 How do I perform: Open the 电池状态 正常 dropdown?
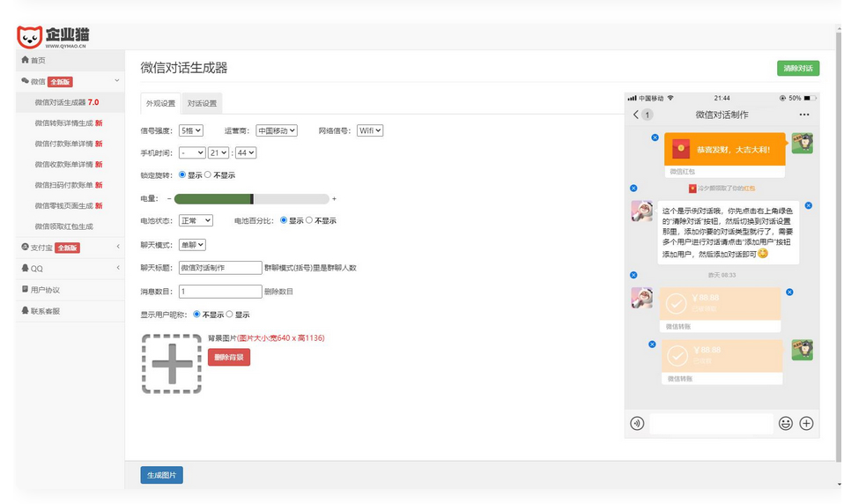[196, 220]
